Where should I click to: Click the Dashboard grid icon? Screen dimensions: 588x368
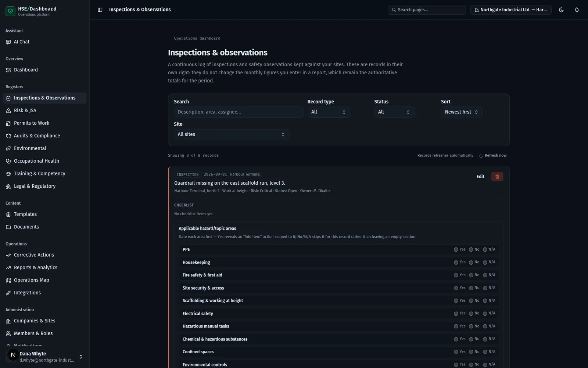tap(8, 70)
